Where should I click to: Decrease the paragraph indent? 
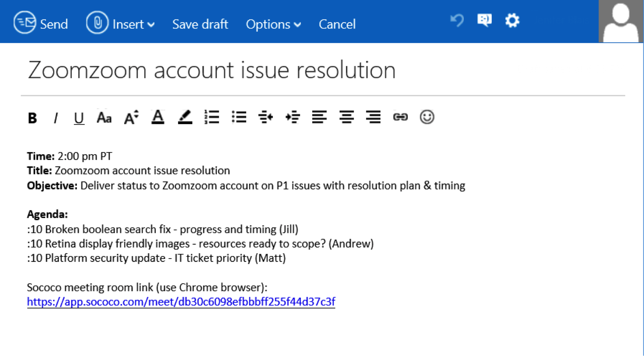[x=266, y=117]
